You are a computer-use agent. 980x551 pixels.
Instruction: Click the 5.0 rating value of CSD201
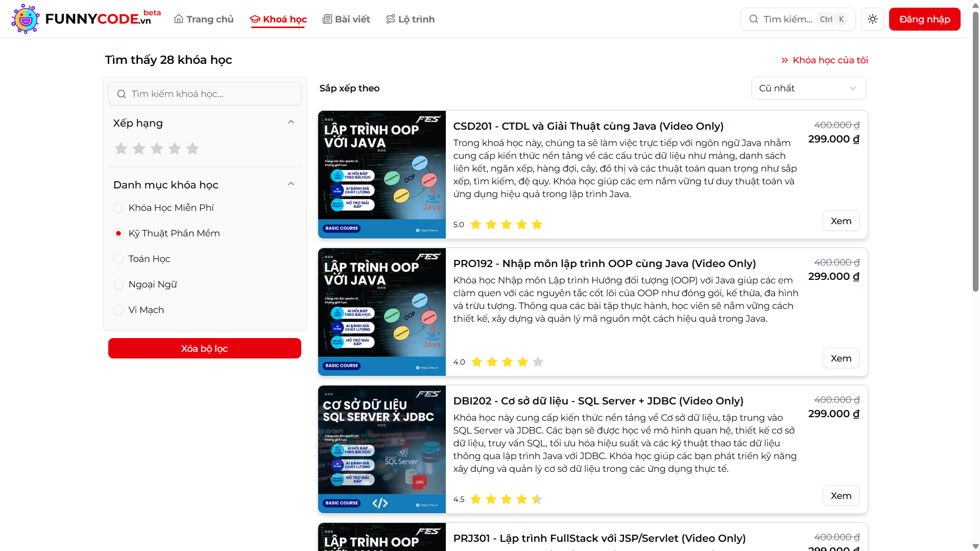pyautogui.click(x=459, y=225)
